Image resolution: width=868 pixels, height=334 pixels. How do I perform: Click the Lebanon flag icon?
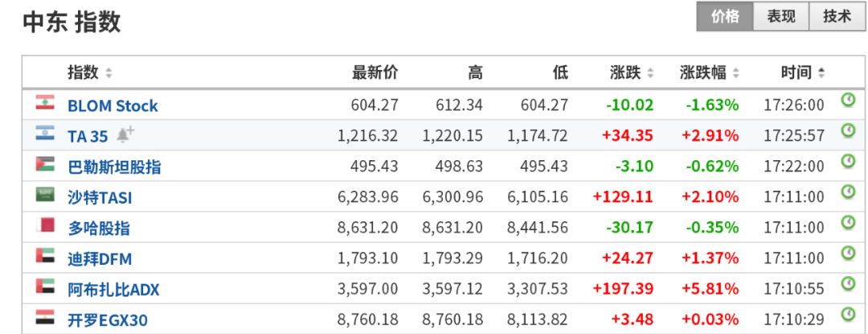pyautogui.click(x=44, y=102)
